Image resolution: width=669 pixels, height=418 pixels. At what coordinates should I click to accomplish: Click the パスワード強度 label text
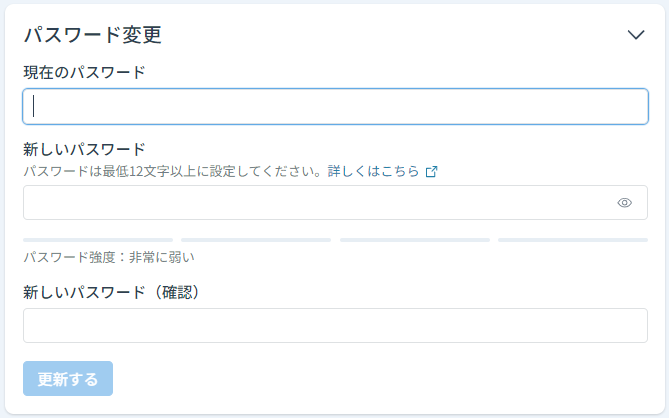[x=70, y=257]
